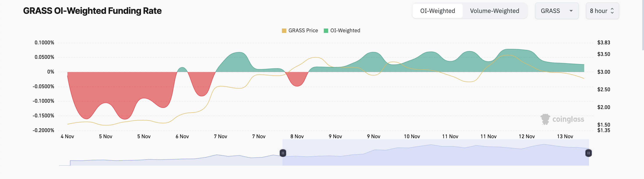644x179 pixels.
Task: Grab the left range slider pause handle
Action: point(283,153)
